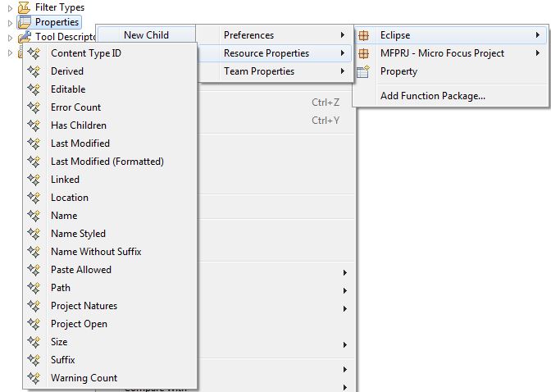
Task: Pick Name Without Suffix from the list
Action: [x=96, y=252]
